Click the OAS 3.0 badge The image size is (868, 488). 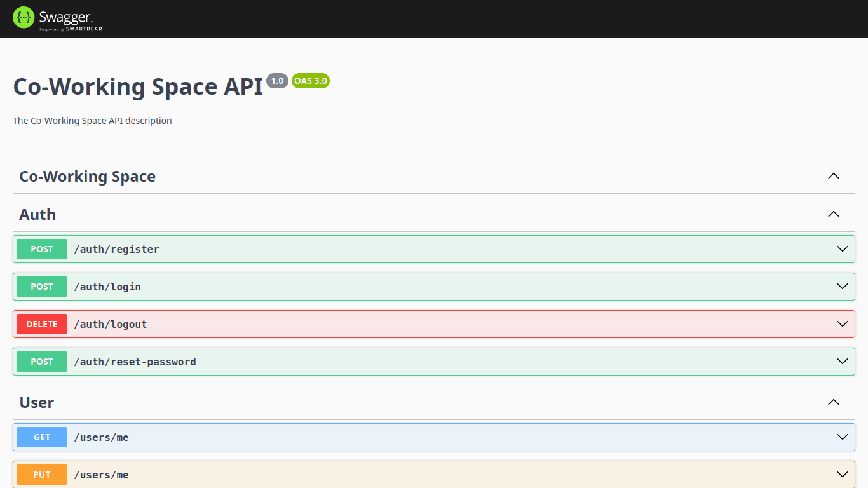pyautogui.click(x=311, y=81)
